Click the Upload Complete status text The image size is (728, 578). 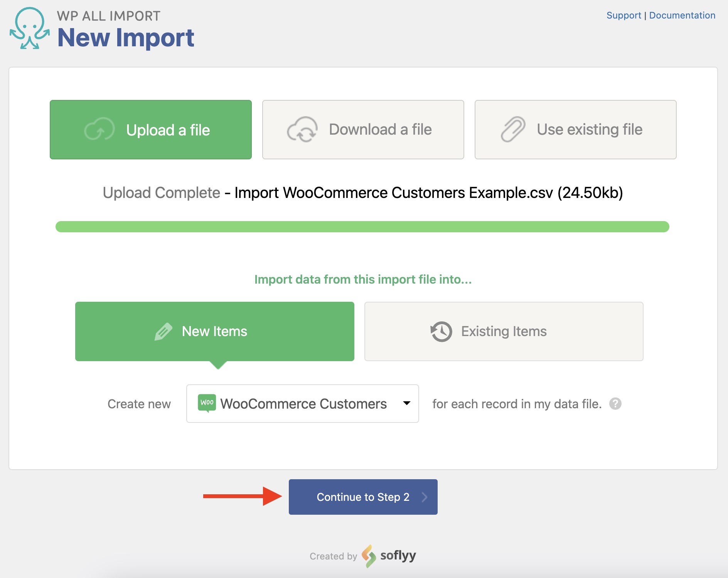point(162,193)
